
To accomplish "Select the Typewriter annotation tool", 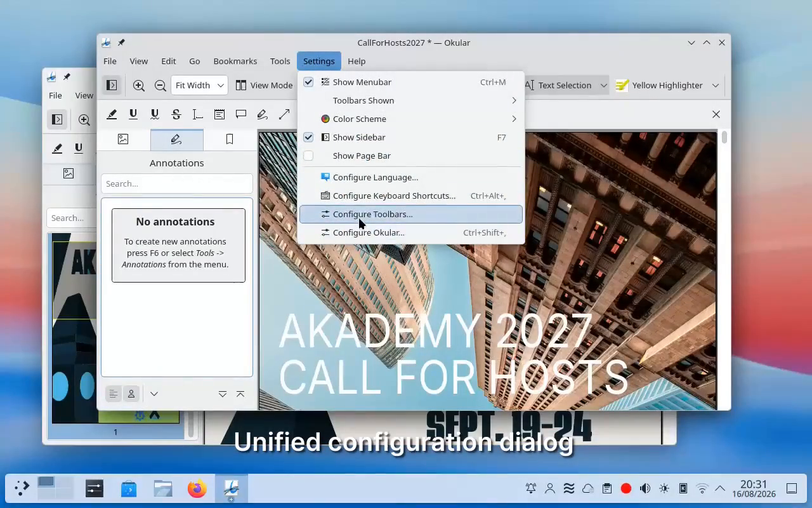I will click(x=198, y=114).
